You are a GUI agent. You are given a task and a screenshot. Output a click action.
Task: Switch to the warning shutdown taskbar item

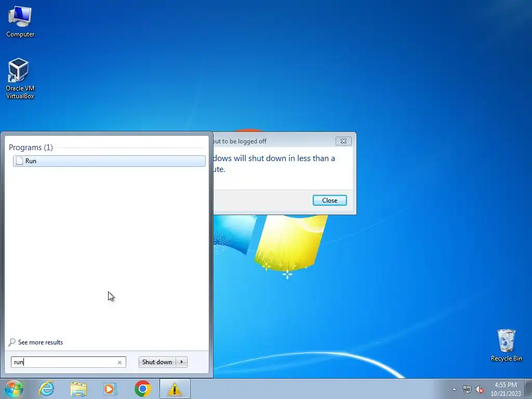(175, 389)
